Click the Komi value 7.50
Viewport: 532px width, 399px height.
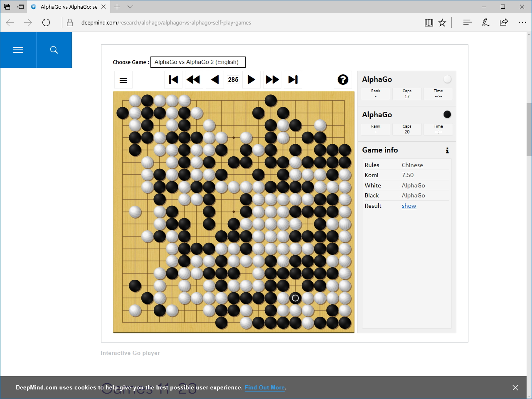(x=408, y=175)
